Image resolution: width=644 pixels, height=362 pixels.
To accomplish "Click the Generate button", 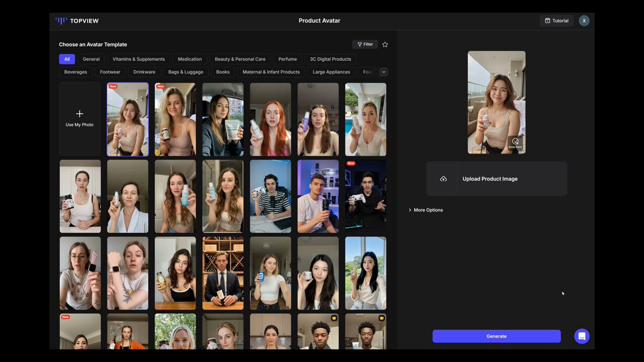I will click(496, 336).
